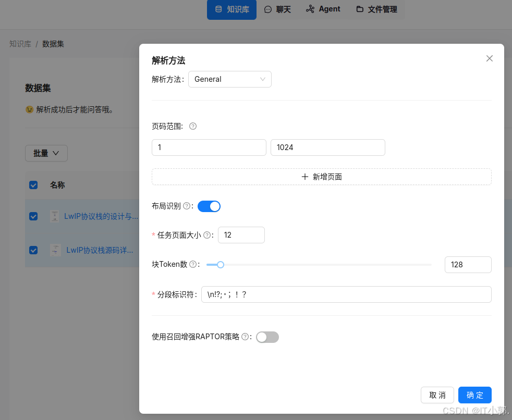
Task: Enable the 使用召回增强RAPTOR策略 toggle
Action: pyautogui.click(x=267, y=337)
